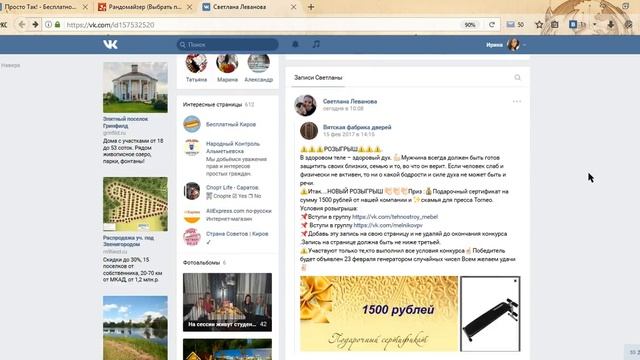640x360 pixels.
Task: Click the green padlock security icon
Action: coord(58,24)
